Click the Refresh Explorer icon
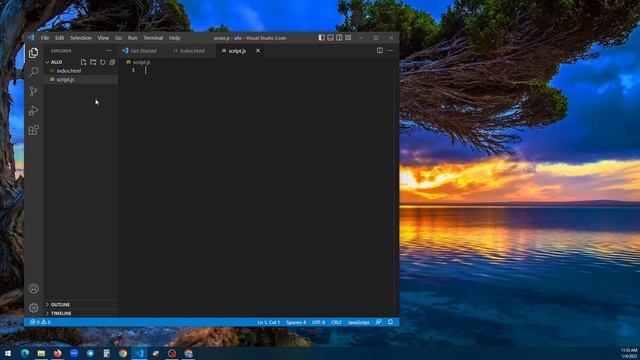Screen dimensions: 640x360 point(102,62)
